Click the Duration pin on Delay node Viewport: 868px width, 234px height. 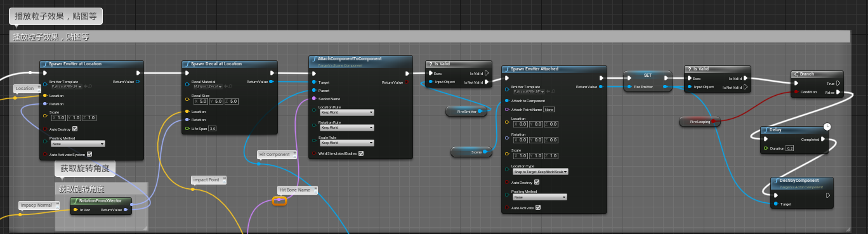coord(766,148)
